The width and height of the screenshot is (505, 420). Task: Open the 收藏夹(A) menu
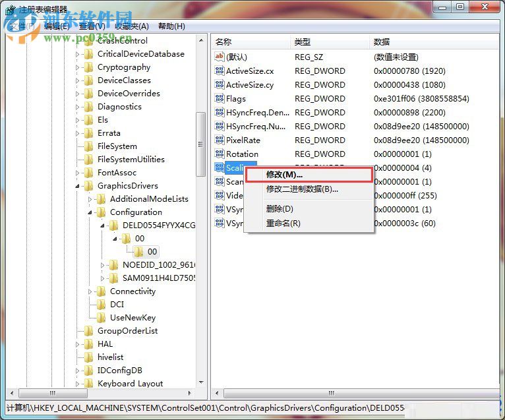pos(132,26)
